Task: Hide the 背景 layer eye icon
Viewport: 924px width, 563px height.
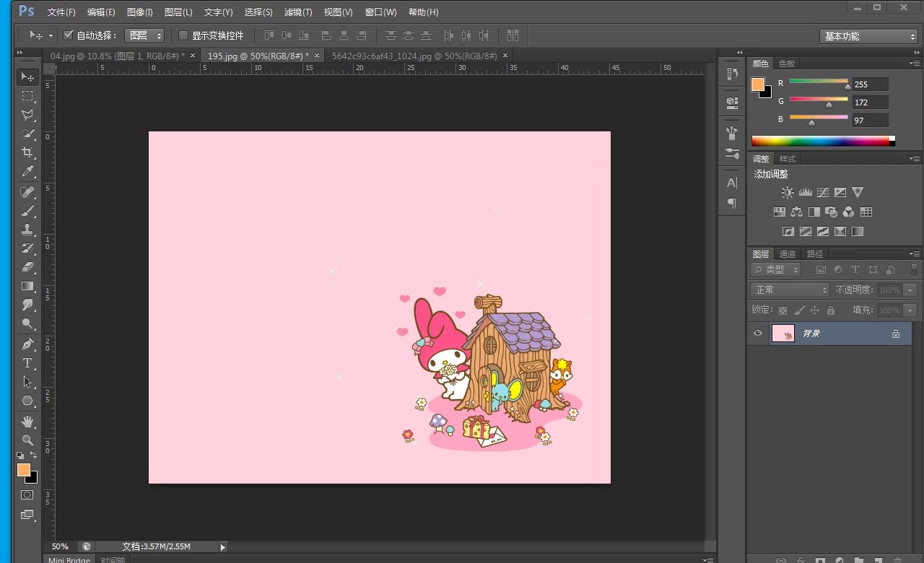Action: click(758, 333)
